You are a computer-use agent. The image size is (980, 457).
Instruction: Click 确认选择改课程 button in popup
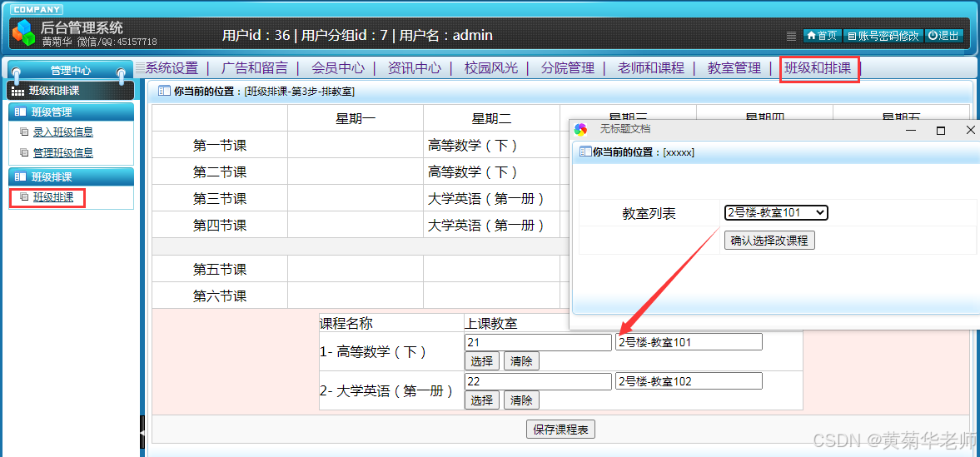click(769, 241)
